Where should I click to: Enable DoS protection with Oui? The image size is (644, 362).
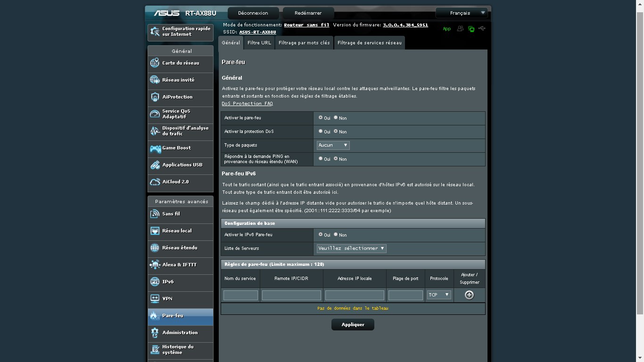coord(321,131)
